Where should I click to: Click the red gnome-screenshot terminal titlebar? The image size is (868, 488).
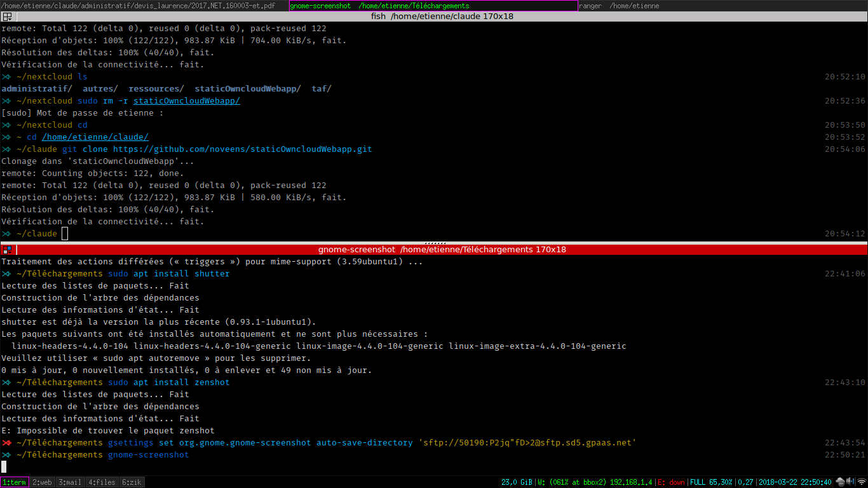point(442,250)
